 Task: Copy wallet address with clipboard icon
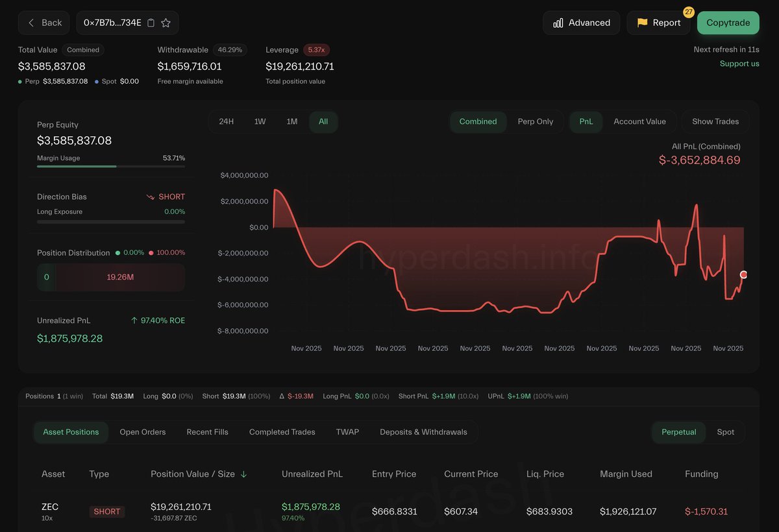click(151, 23)
